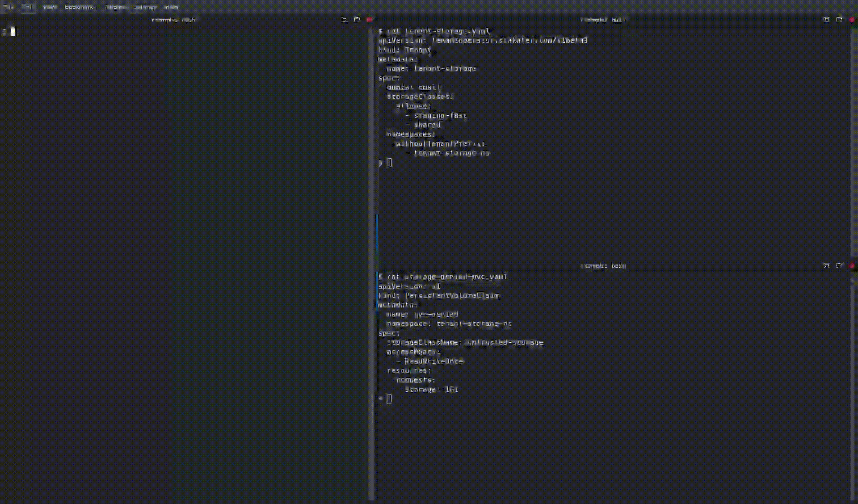
Task: Open the Help menu
Action: tap(171, 7)
